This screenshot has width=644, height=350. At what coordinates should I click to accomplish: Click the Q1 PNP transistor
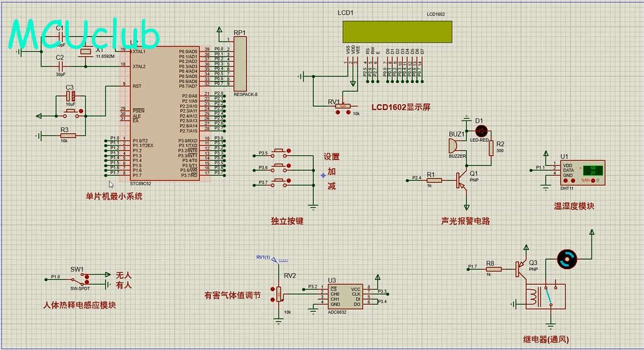pos(463,180)
